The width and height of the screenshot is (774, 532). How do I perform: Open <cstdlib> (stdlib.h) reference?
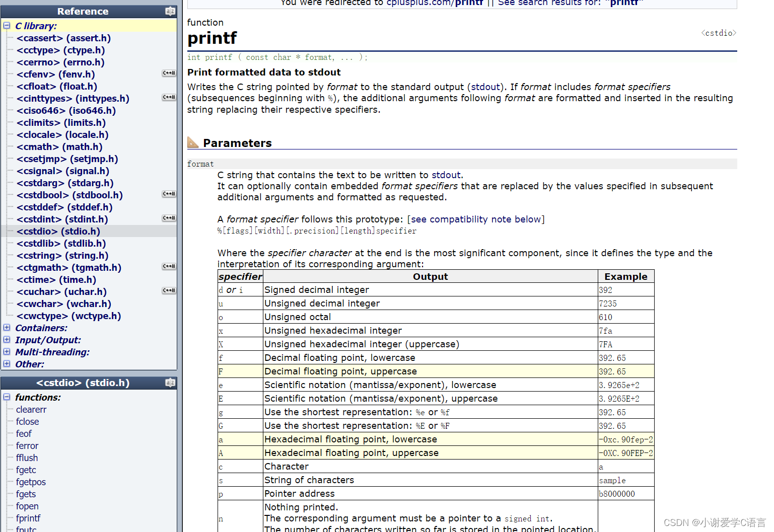(61, 244)
